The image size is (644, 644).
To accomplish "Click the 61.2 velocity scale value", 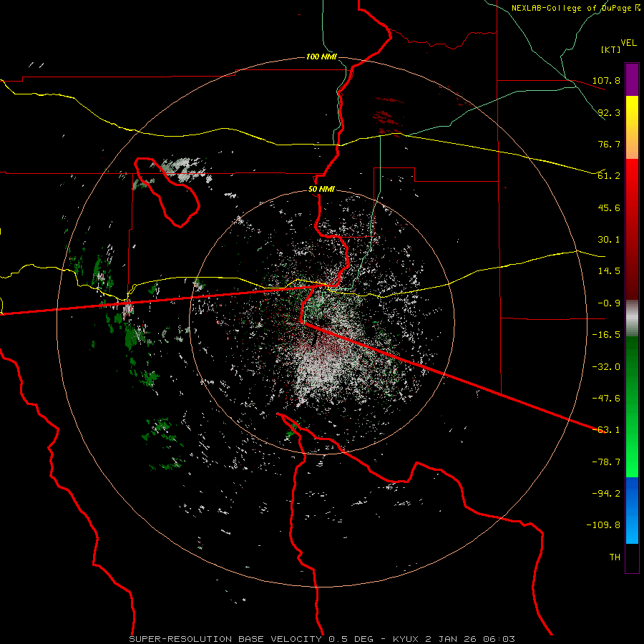I will click(609, 176).
